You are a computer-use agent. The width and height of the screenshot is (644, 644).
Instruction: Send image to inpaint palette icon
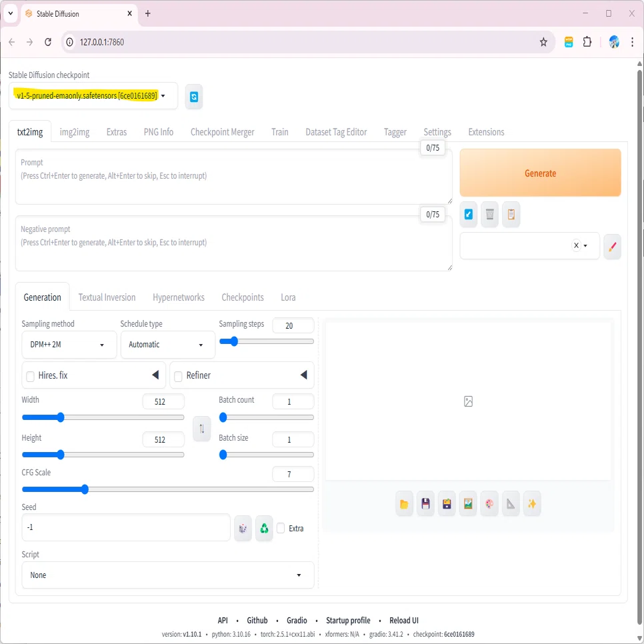(x=489, y=503)
